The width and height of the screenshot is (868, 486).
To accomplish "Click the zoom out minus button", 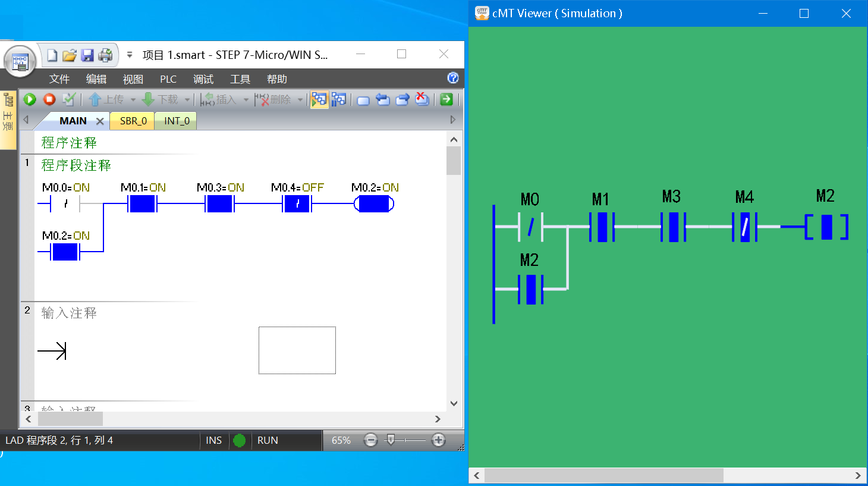I will (370, 440).
